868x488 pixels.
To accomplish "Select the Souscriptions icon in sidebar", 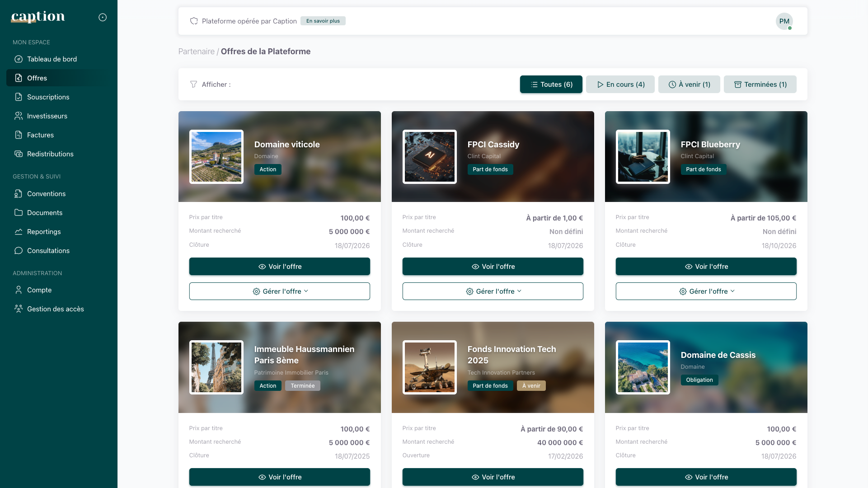I will coord(18,97).
